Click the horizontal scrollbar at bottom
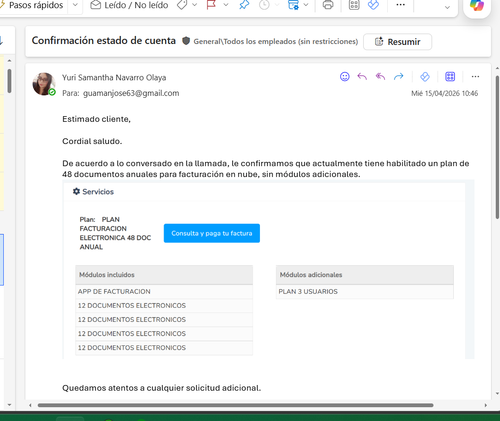Image resolution: width=500 pixels, height=421 pixels. point(235,405)
